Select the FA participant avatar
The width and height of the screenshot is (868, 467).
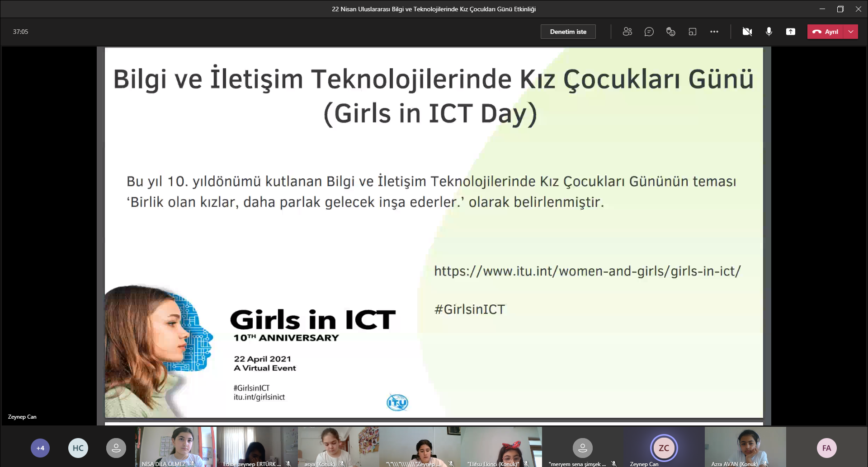click(827, 448)
